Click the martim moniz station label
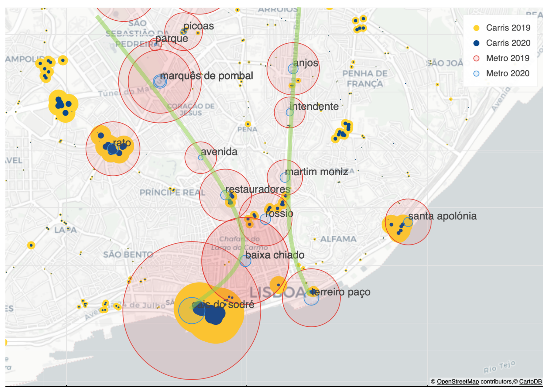The width and height of the screenshot is (550, 392). pyautogui.click(x=316, y=172)
